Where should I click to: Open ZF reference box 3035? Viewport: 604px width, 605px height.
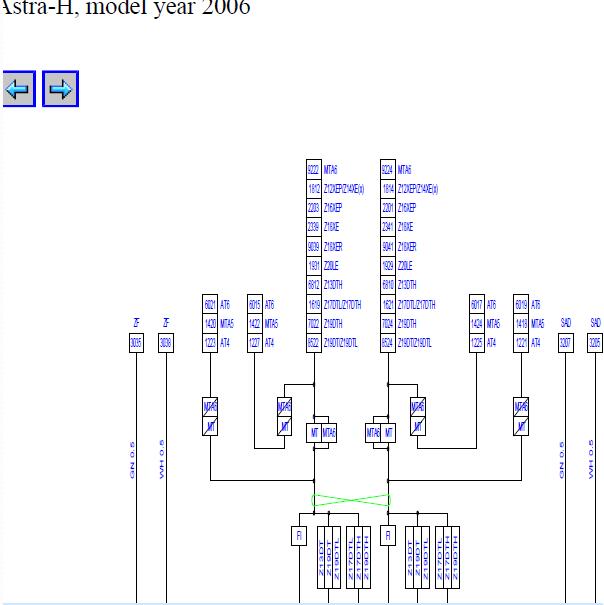point(136,343)
